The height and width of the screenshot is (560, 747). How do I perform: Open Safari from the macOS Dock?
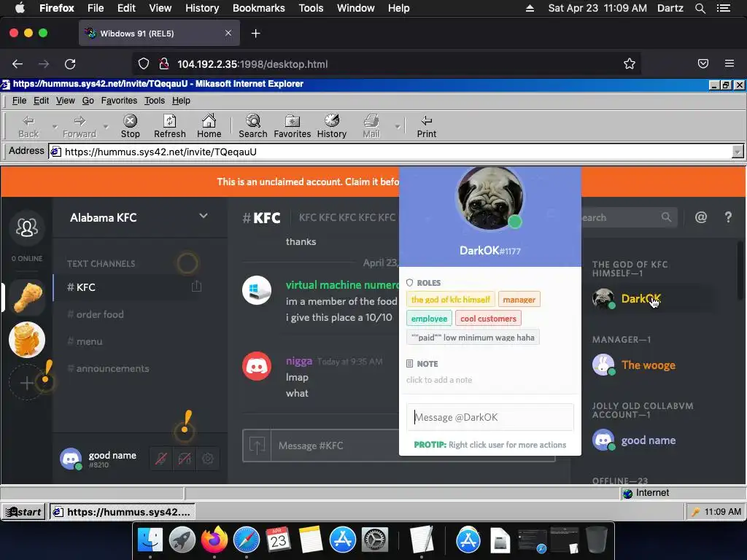tap(247, 540)
